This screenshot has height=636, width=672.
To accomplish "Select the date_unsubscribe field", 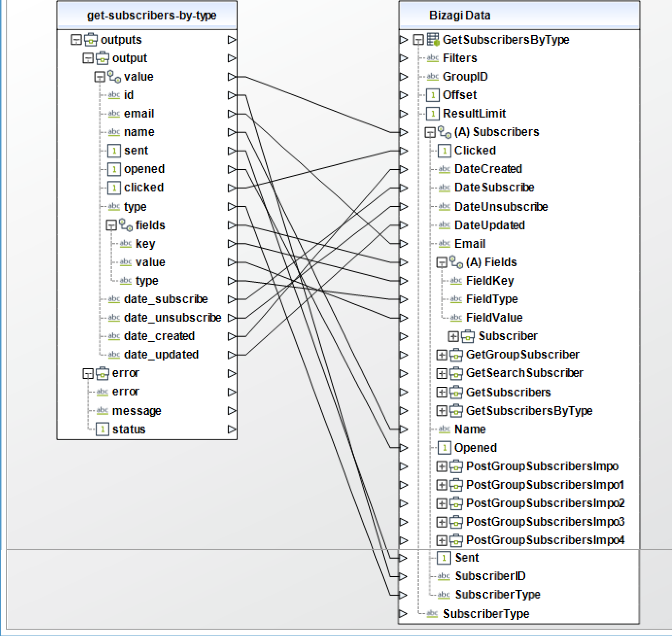I will coord(172,318).
